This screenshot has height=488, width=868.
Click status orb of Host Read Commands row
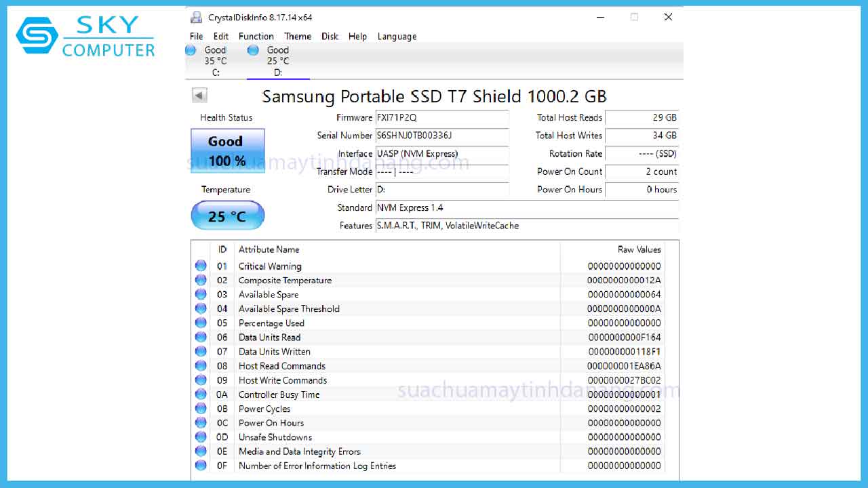point(201,365)
